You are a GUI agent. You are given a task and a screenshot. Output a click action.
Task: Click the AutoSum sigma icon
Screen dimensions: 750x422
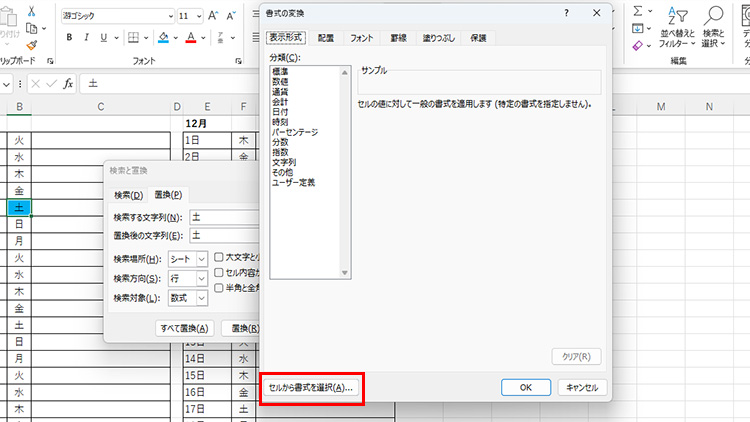click(x=637, y=11)
